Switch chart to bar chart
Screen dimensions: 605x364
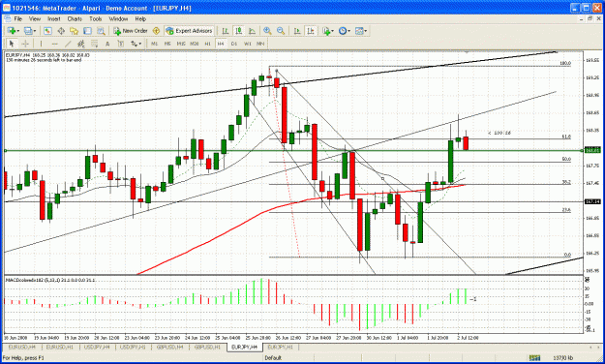(x=226, y=31)
